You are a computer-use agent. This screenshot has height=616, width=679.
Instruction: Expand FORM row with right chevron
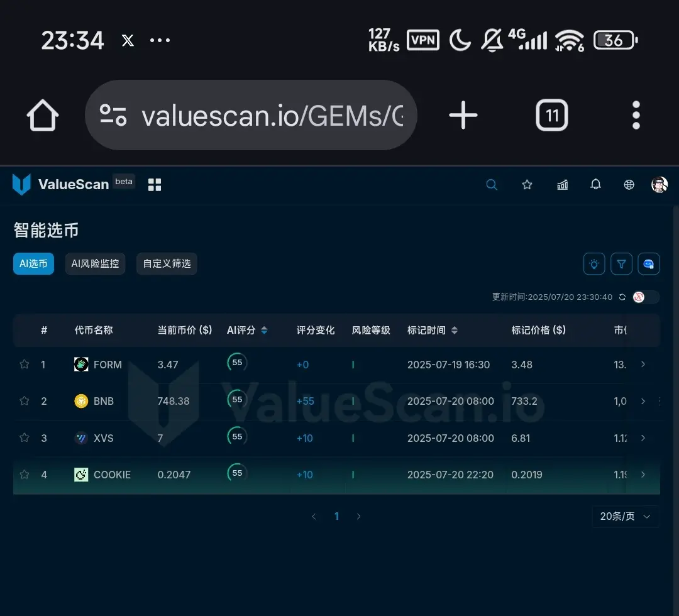pyautogui.click(x=643, y=364)
